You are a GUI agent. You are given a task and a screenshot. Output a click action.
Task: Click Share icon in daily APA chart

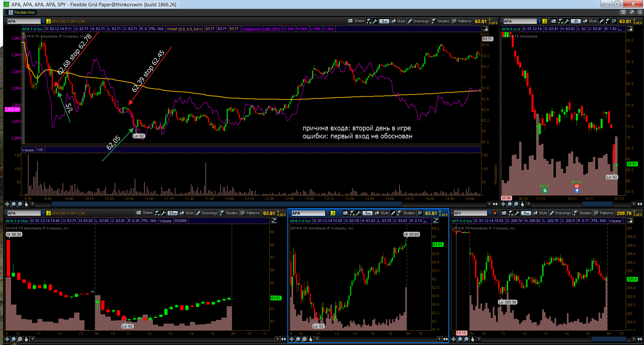click(x=554, y=21)
